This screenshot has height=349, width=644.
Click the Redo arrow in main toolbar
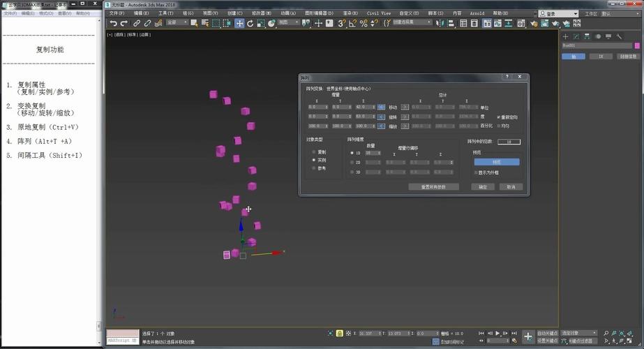(x=124, y=23)
